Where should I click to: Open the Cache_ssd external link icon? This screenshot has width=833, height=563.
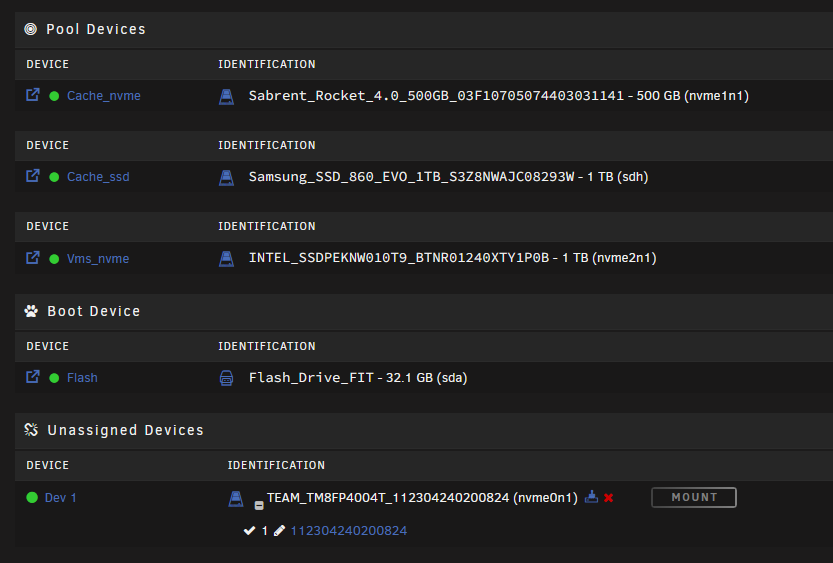tap(33, 176)
